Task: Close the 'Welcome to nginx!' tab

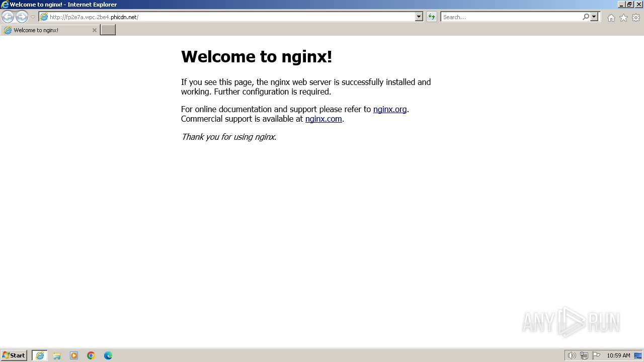Action: point(94,30)
